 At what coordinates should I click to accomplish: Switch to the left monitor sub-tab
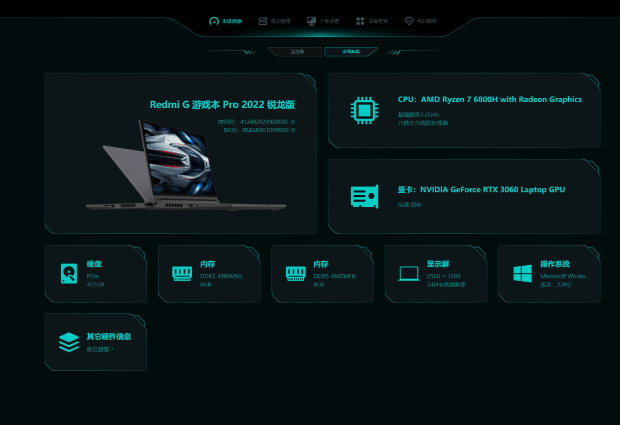click(295, 52)
